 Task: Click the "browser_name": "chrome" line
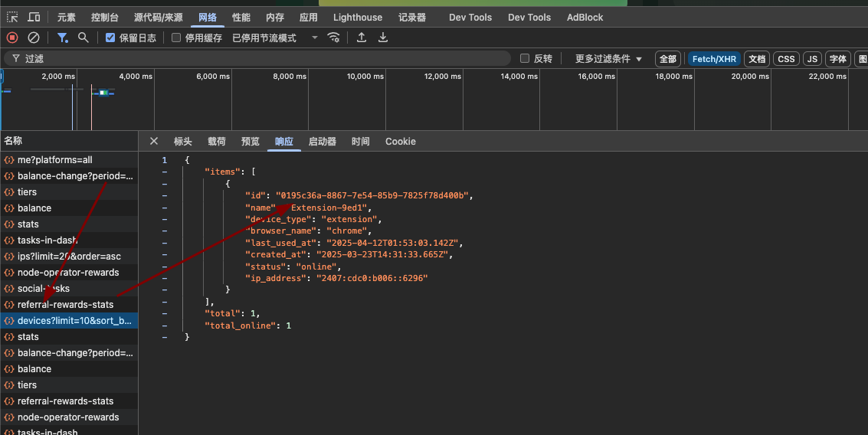[308, 231]
